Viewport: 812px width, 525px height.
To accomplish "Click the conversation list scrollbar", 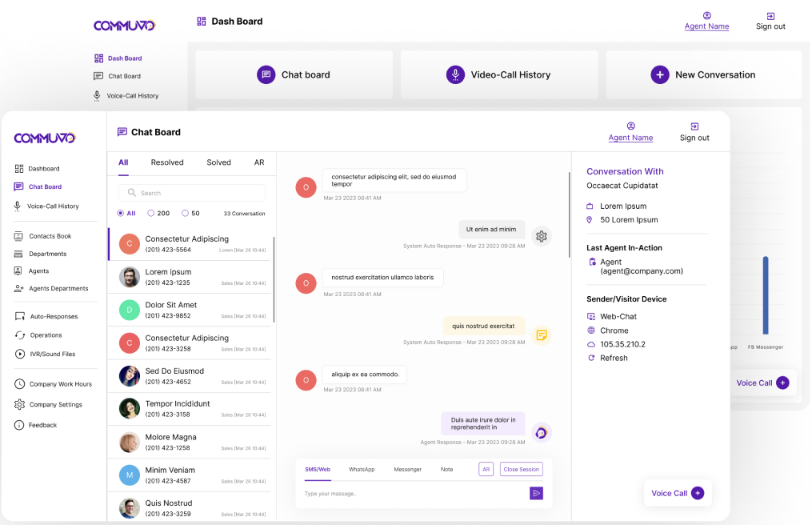I will (274, 279).
